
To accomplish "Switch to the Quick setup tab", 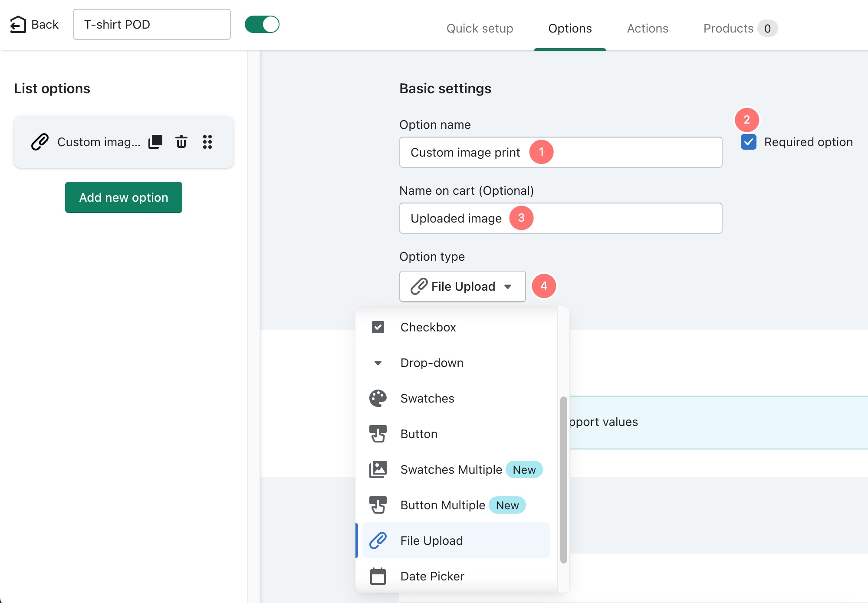I will (480, 28).
